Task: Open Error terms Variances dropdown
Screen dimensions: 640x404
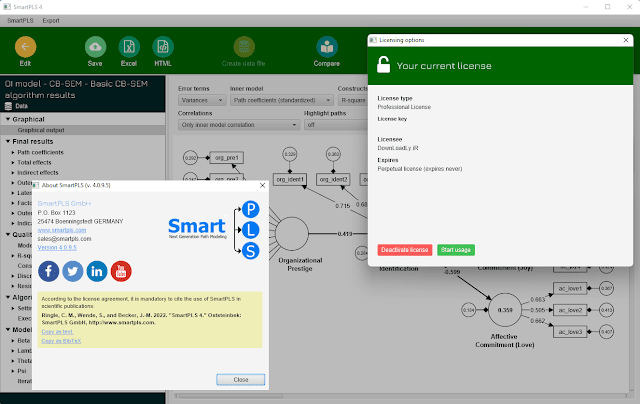Action: click(202, 100)
